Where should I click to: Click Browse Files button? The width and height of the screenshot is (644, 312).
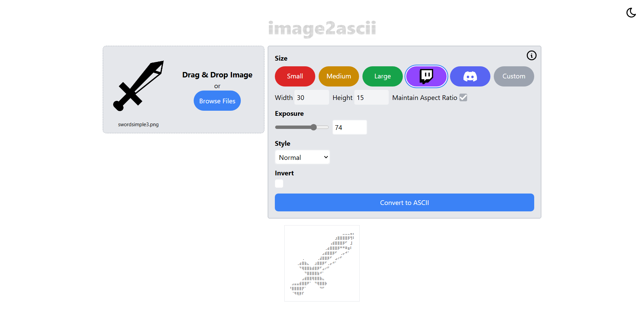tap(217, 101)
